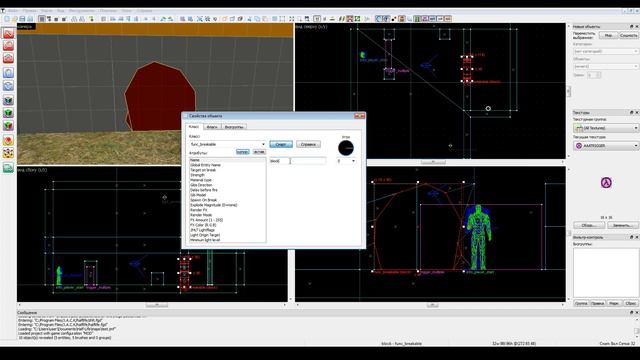Toggle the texture application tool
The height and width of the screenshot is (360, 640).
tap(8, 100)
